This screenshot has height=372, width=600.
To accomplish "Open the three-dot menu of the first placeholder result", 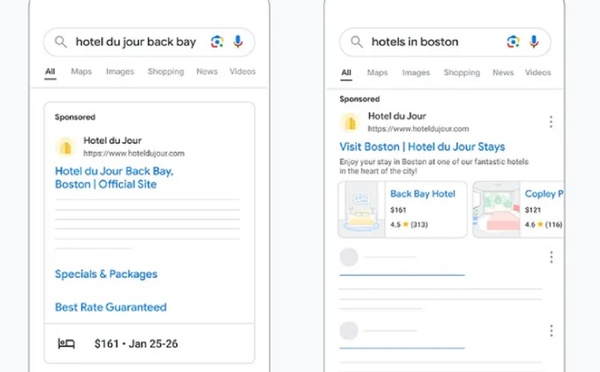I will point(551,257).
